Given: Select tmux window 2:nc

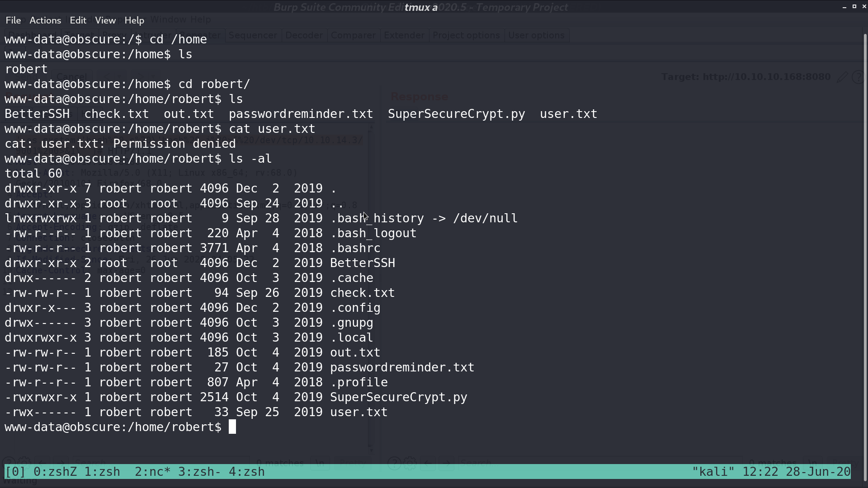Looking at the screenshot, I should coord(153,472).
